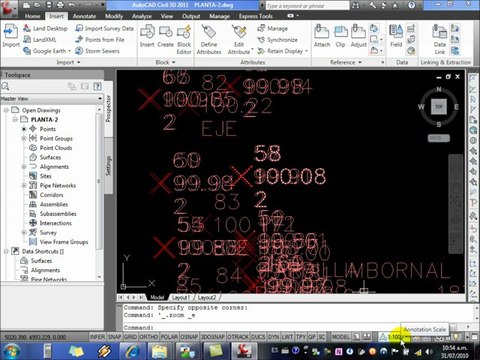Click the Import icon in the ribbon
This screenshot has width=480, height=360.
pyautogui.click(x=11, y=36)
